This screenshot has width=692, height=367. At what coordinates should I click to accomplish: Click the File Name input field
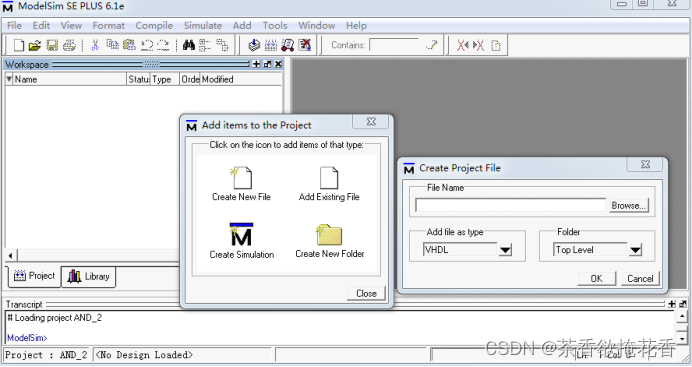pos(511,205)
